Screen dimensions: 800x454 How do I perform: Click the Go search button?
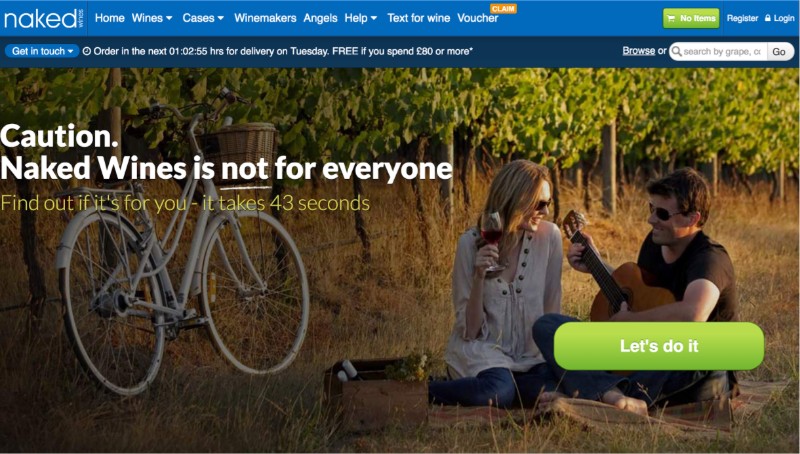point(779,52)
